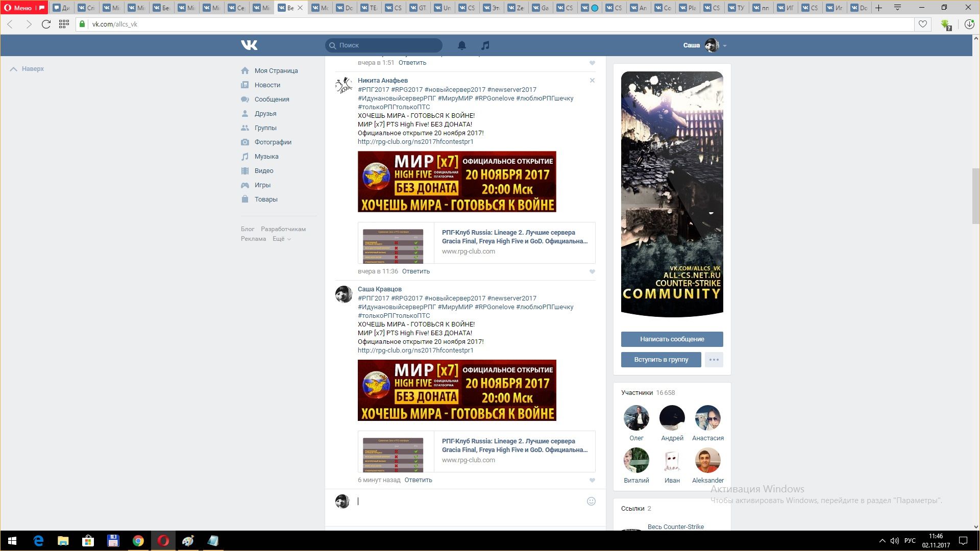Open the music player icon in the header
The width and height of the screenshot is (980, 551).
(x=485, y=45)
